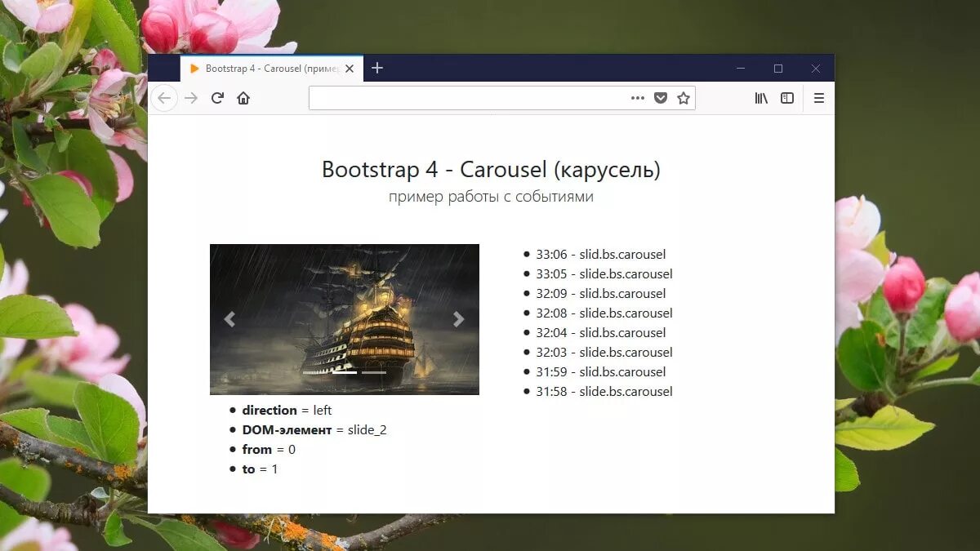Go back with the browser back arrow
980x551 pixels.
[x=164, y=98]
